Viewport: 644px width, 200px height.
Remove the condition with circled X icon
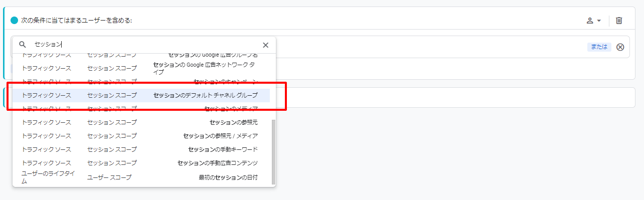(620, 47)
